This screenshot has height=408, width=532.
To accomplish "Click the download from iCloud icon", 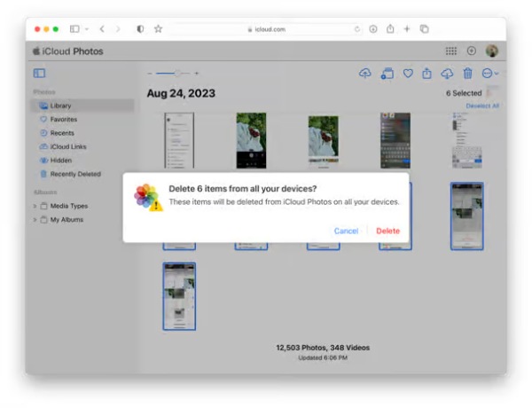I will point(447,74).
